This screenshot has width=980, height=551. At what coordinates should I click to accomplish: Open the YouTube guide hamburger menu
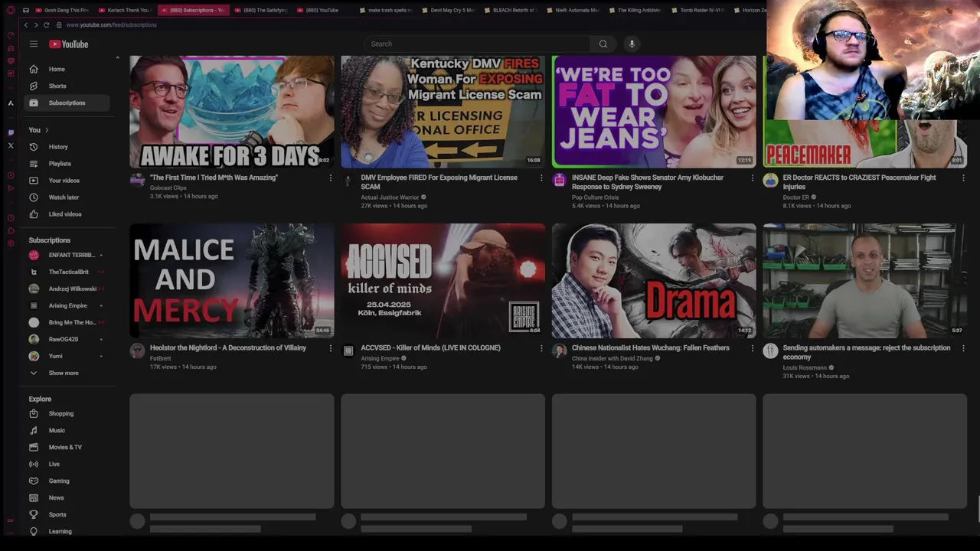34,44
